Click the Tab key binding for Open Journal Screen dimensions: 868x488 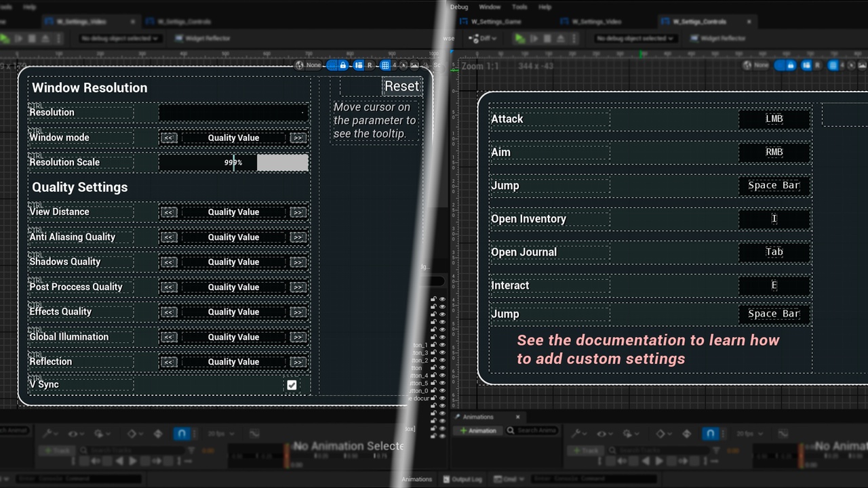tap(774, 251)
